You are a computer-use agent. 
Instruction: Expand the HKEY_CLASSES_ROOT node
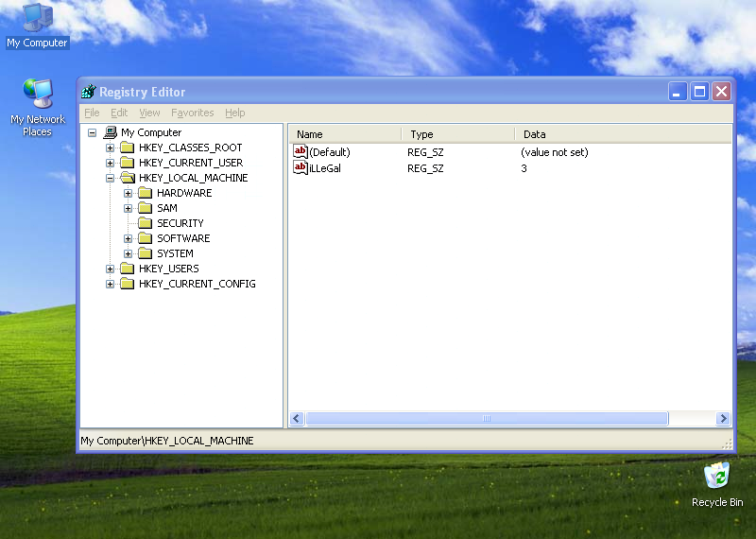[110, 148]
